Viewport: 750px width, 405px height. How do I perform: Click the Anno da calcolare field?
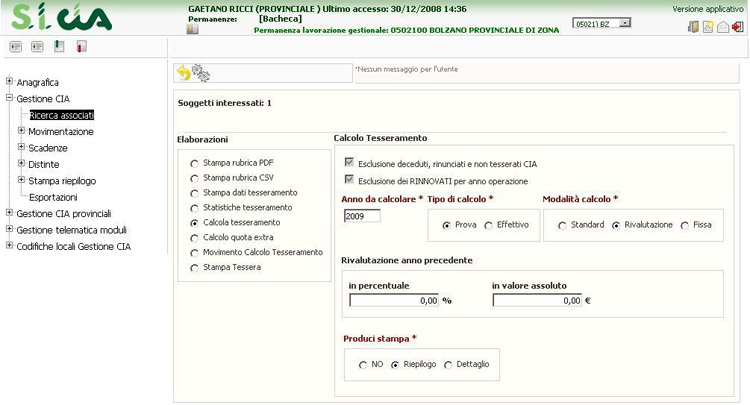[x=362, y=216]
